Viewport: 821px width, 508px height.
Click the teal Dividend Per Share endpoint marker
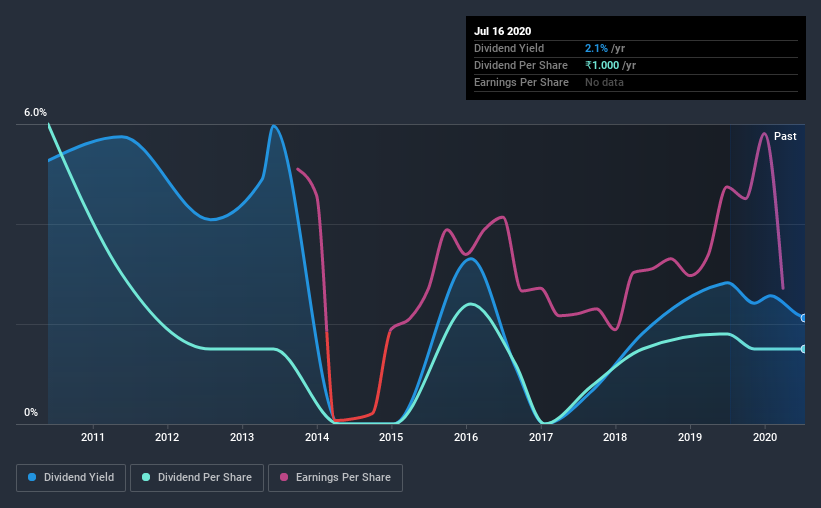coord(803,349)
